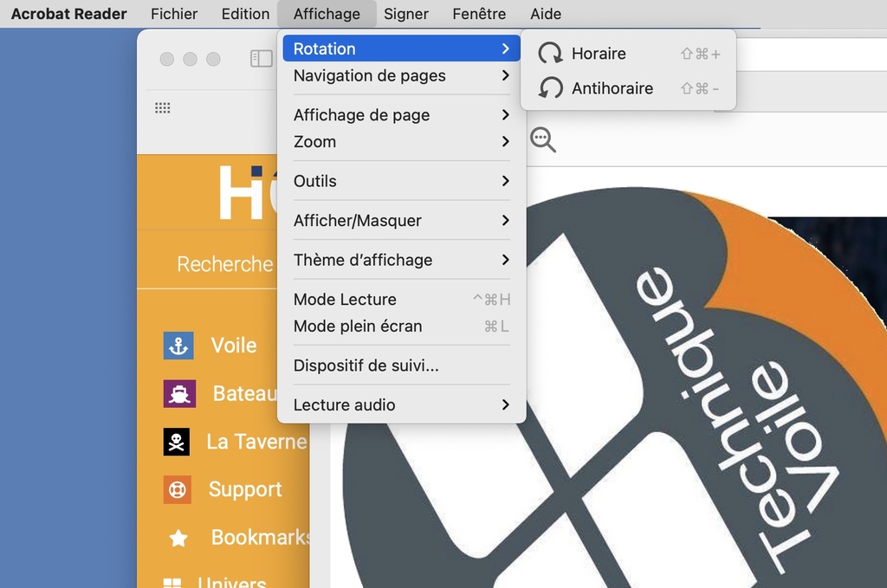The height and width of the screenshot is (588, 887).
Task: Click the Recherche search field
Action: pyautogui.click(x=225, y=264)
